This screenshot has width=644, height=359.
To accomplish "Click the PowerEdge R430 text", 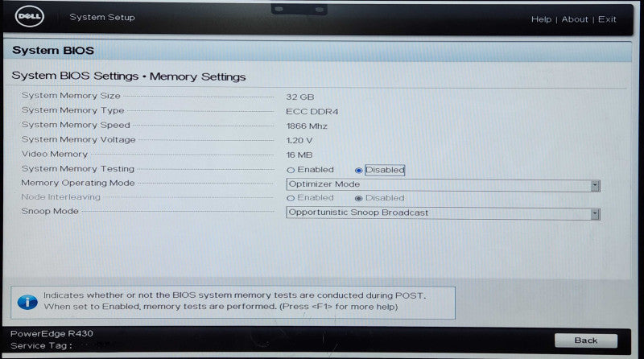I will pyautogui.click(x=52, y=333).
